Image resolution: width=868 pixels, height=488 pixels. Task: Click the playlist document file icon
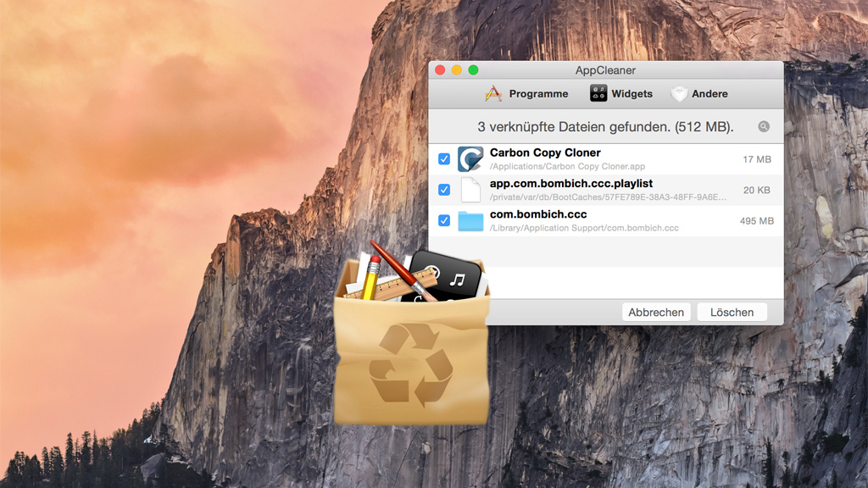470,190
